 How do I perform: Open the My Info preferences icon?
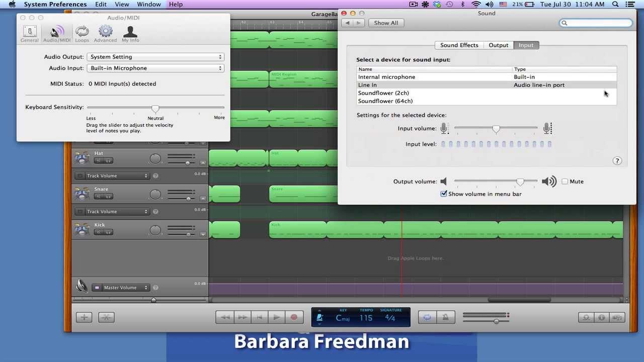pyautogui.click(x=130, y=34)
